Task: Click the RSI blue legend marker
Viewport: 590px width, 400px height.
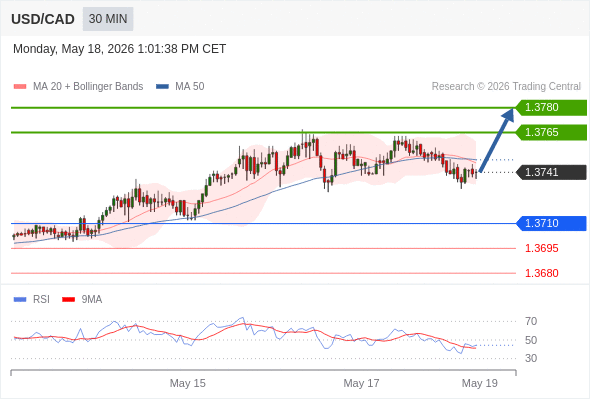Action: point(20,300)
